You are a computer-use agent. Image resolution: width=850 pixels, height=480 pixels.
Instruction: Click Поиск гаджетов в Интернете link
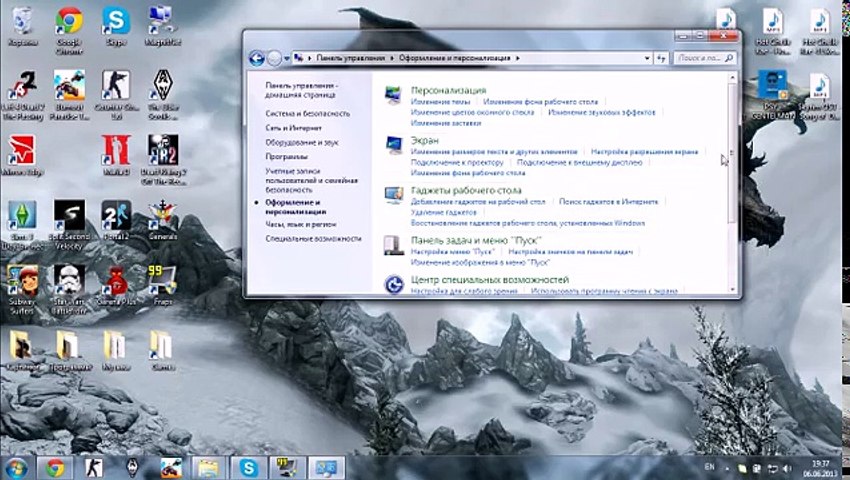point(608,202)
